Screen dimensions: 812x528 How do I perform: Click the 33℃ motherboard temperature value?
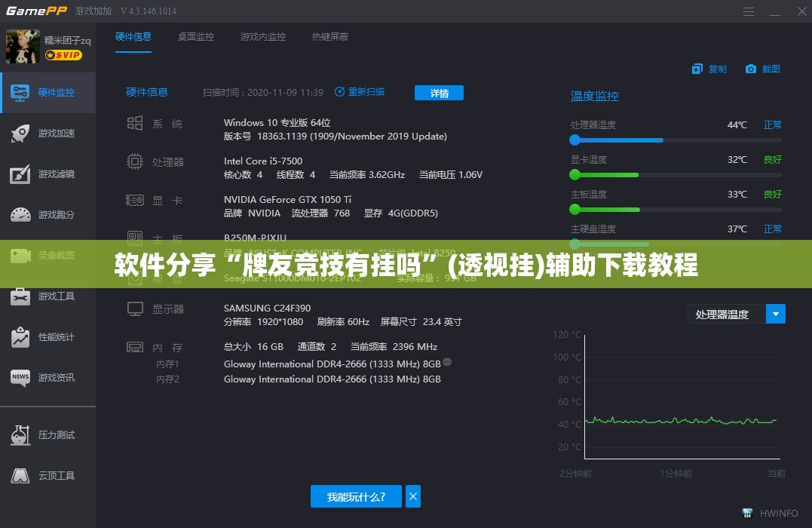[x=737, y=195]
